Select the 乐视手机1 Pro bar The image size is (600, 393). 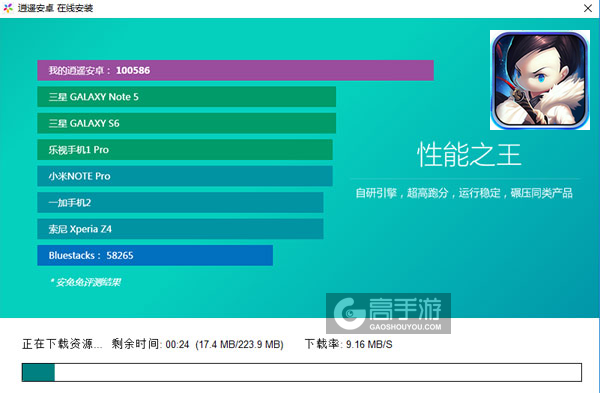click(x=185, y=150)
